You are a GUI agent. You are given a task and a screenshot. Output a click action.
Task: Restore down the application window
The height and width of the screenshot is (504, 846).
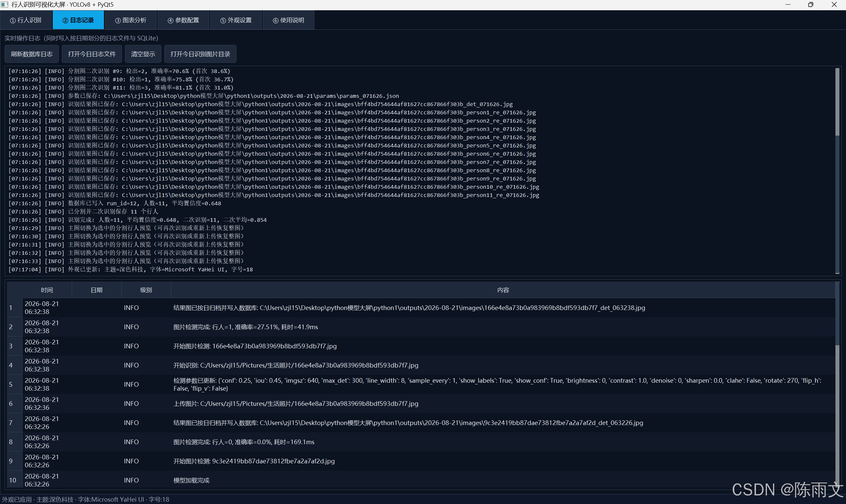tap(811, 5)
